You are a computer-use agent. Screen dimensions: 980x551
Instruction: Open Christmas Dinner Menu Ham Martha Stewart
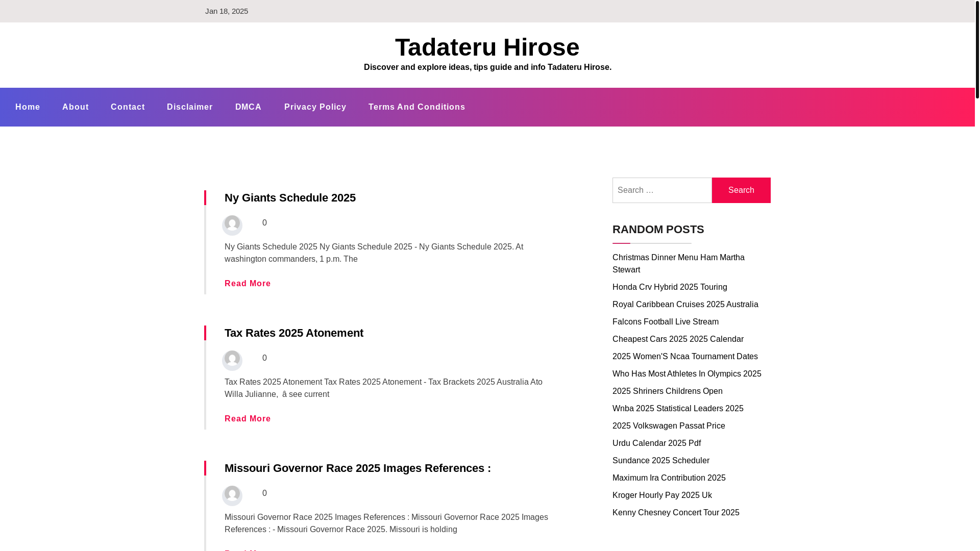[678, 263]
